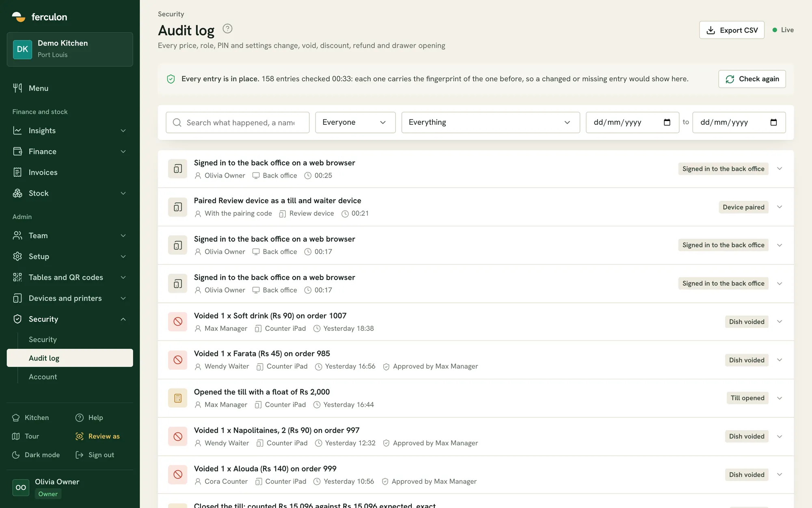812x508 pixels.
Task: Click the void icon for Napolitaines entry
Action: 178,436
